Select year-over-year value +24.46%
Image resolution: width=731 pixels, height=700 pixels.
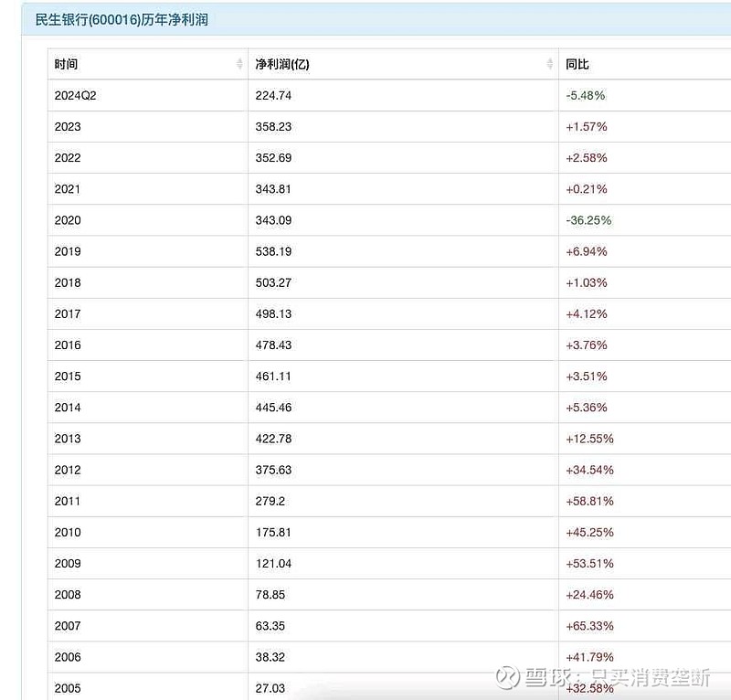pos(589,596)
